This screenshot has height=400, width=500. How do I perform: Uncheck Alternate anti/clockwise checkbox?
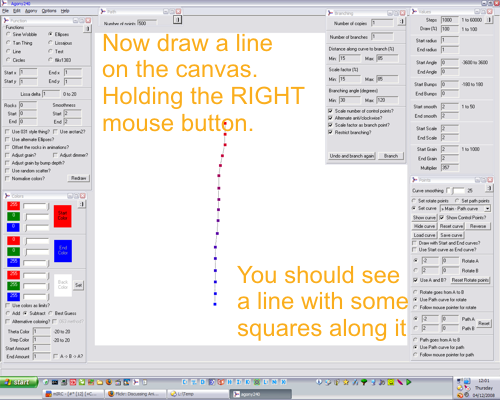click(x=330, y=118)
